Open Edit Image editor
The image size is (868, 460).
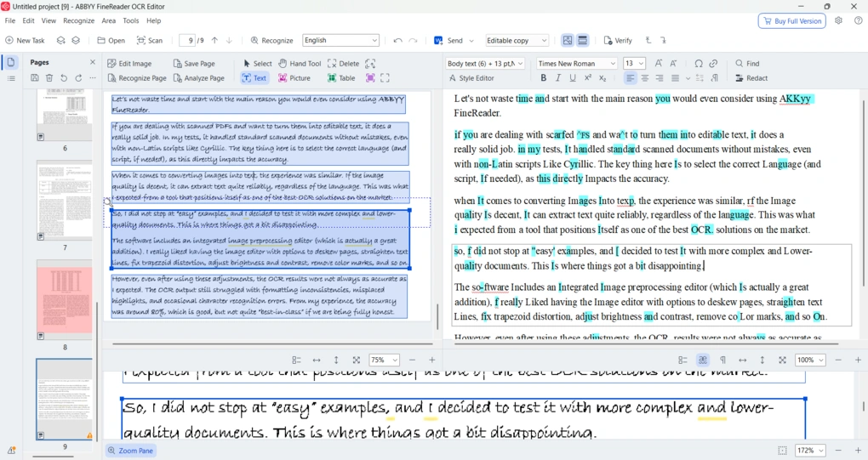click(x=129, y=64)
